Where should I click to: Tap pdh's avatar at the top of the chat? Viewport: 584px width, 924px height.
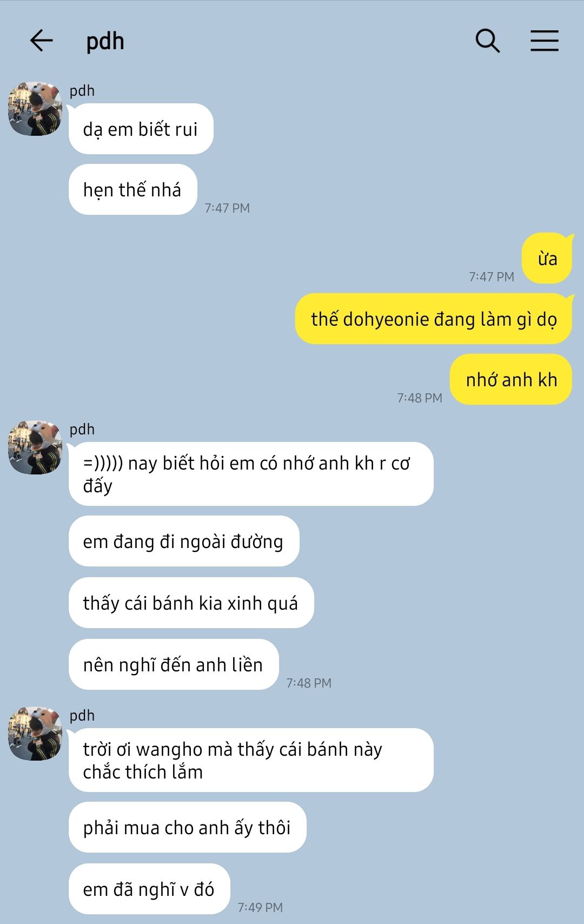[x=35, y=109]
